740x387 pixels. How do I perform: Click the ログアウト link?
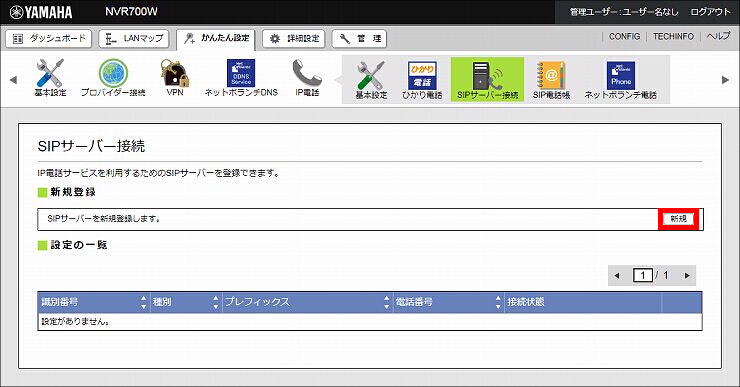[711, 12]
